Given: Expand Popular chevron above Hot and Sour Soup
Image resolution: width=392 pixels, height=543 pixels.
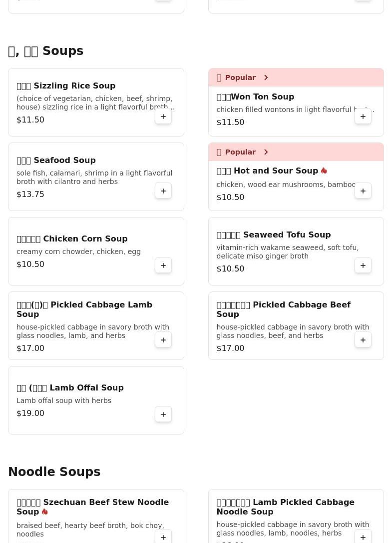Looking at the screenshot, I should click(x=266, y=152).
